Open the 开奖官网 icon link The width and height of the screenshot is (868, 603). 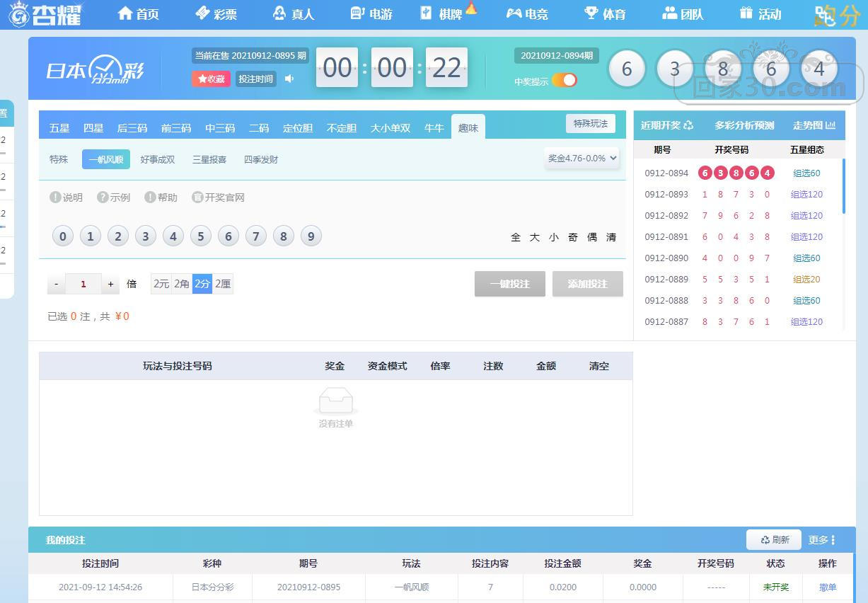click(x=197, y=197)
